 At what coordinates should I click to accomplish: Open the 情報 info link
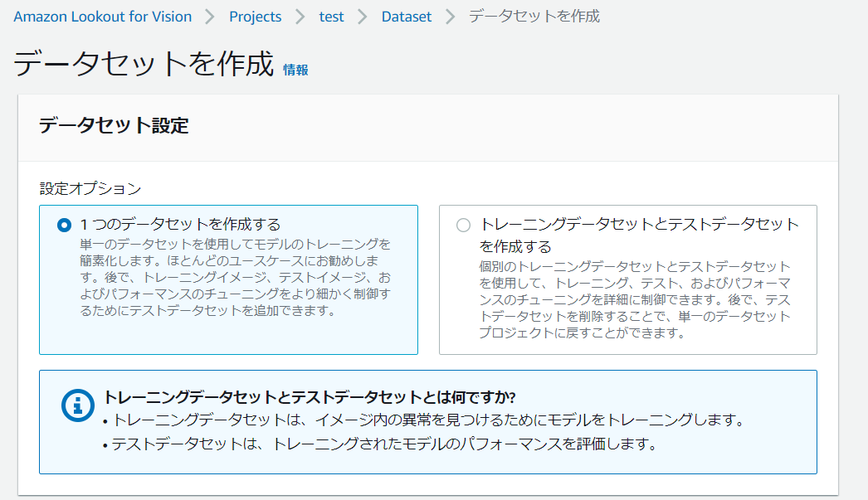point(295,70)
